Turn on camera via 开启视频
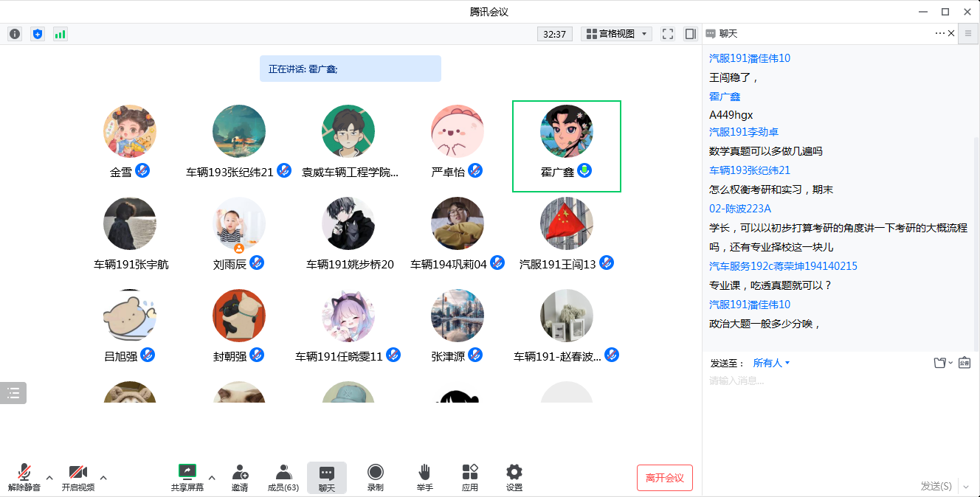 coord(77,477)
